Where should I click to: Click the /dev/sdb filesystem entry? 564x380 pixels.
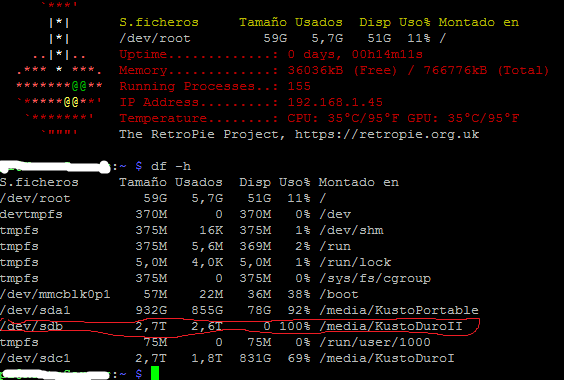32,326
